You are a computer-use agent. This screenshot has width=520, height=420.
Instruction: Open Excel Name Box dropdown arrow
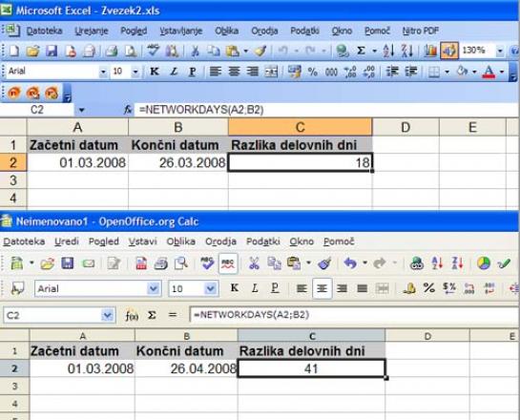[82, 110]
